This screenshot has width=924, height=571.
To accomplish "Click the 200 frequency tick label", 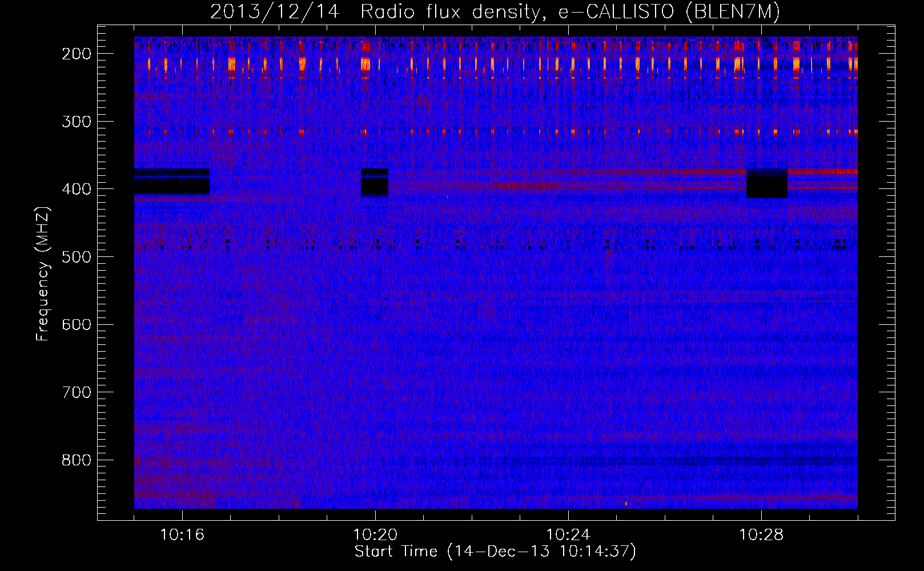I will (77, 54).
